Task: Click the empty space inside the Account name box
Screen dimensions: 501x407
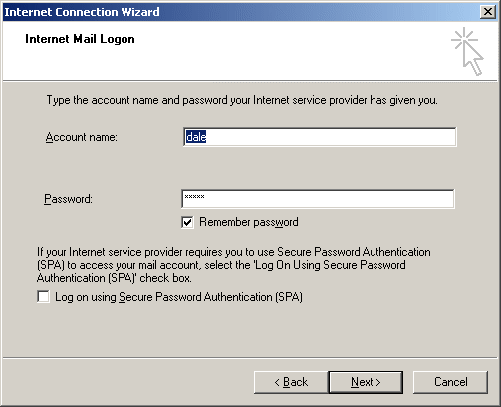Action: (x=330, y=137)
